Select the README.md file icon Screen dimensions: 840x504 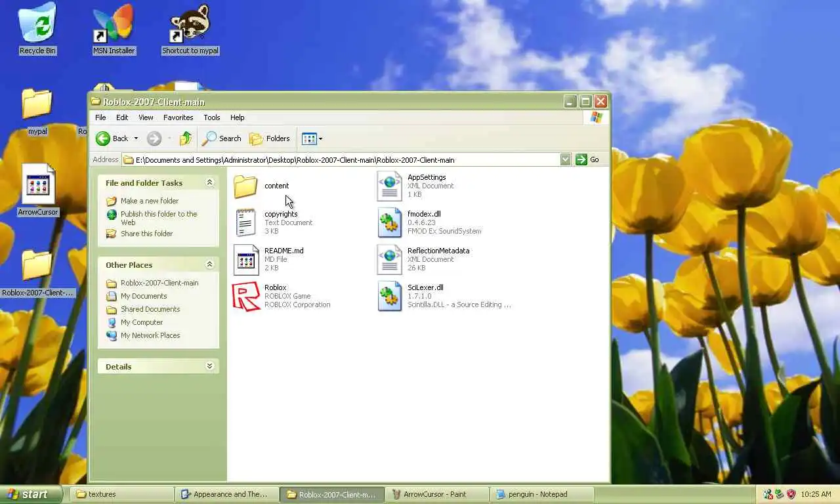(x=246, y=260)
